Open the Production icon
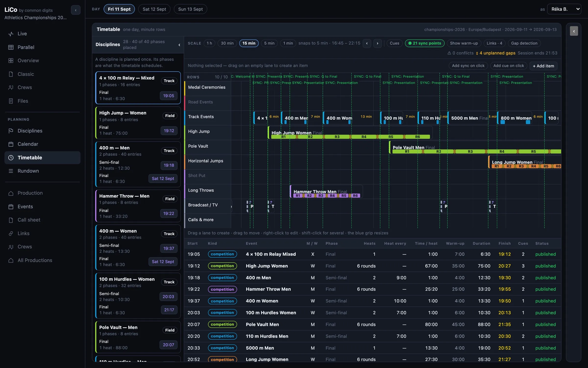This screenshot has width=588, height=368. (11, 193)
